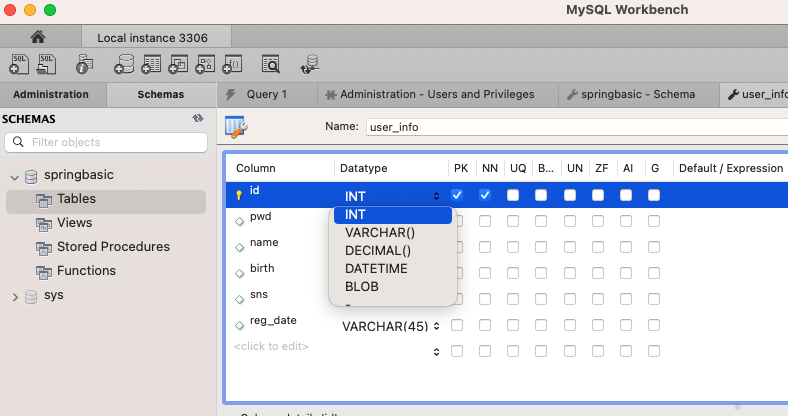Switch to the Administration sidebar tab

coord(51,94)
